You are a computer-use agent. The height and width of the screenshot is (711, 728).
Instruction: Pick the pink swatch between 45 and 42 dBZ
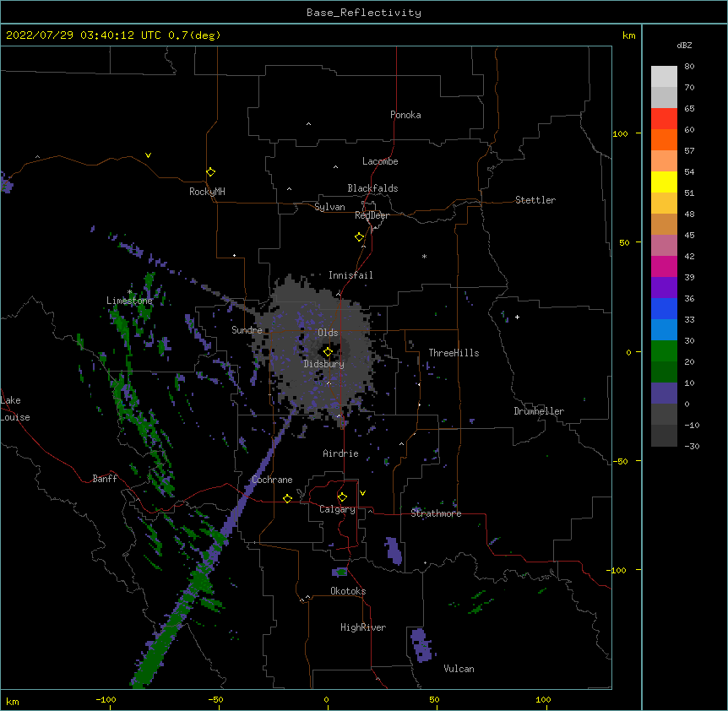[x=664, y=246]
